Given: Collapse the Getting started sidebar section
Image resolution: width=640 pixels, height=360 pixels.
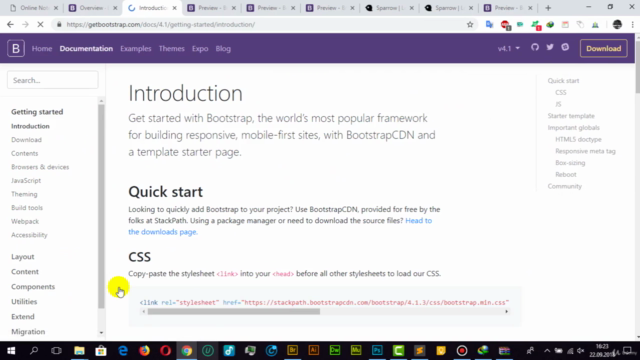Looking at the screenshot, I should click(37, 112).
